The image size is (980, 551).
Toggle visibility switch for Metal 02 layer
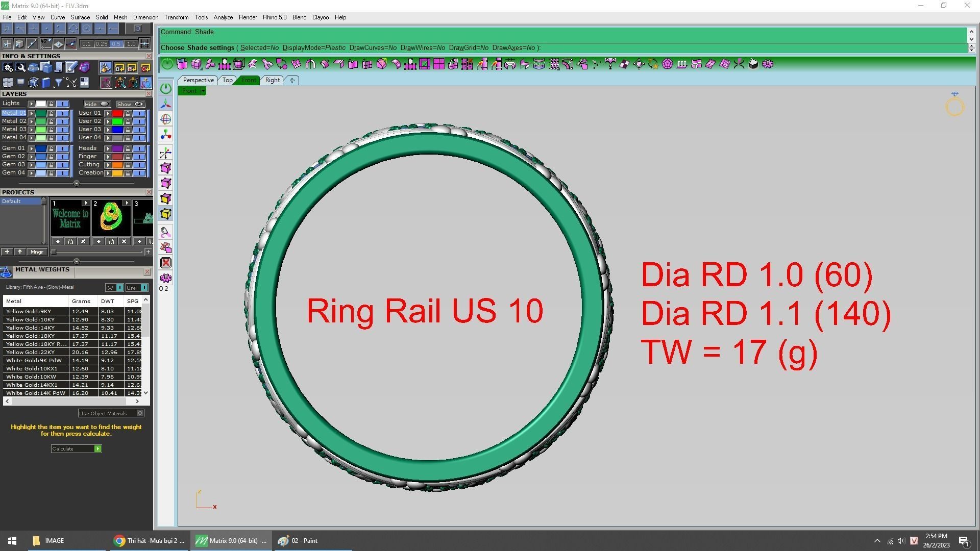[62, 121]
